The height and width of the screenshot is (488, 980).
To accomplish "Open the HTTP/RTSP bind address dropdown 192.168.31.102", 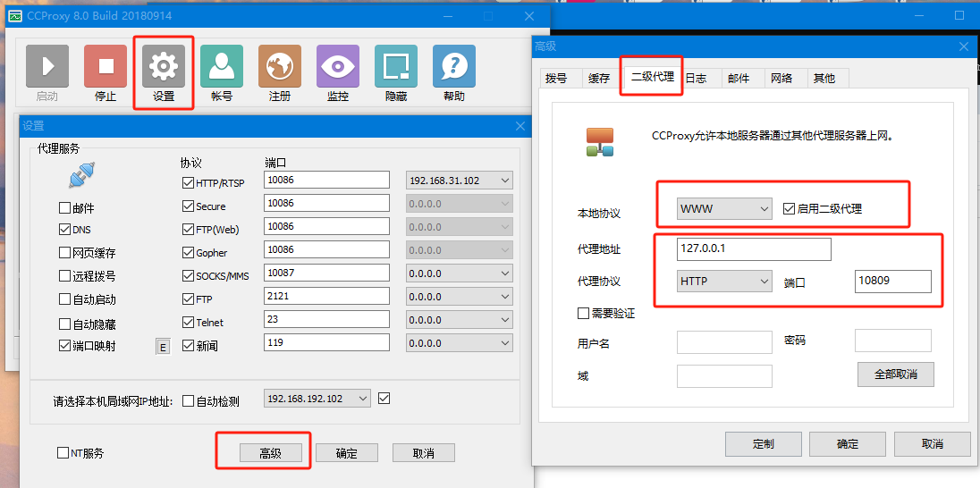I will click(460, 181).
